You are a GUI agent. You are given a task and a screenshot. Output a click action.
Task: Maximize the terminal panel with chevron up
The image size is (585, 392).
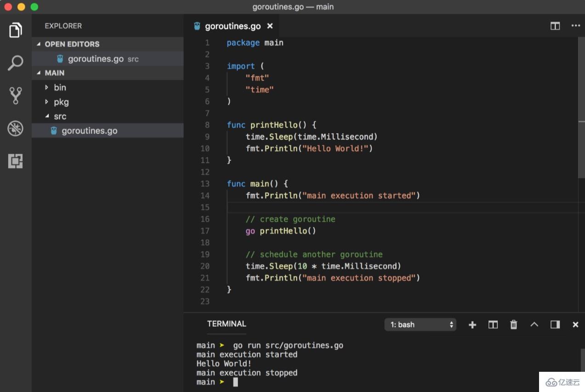point(534,325)
